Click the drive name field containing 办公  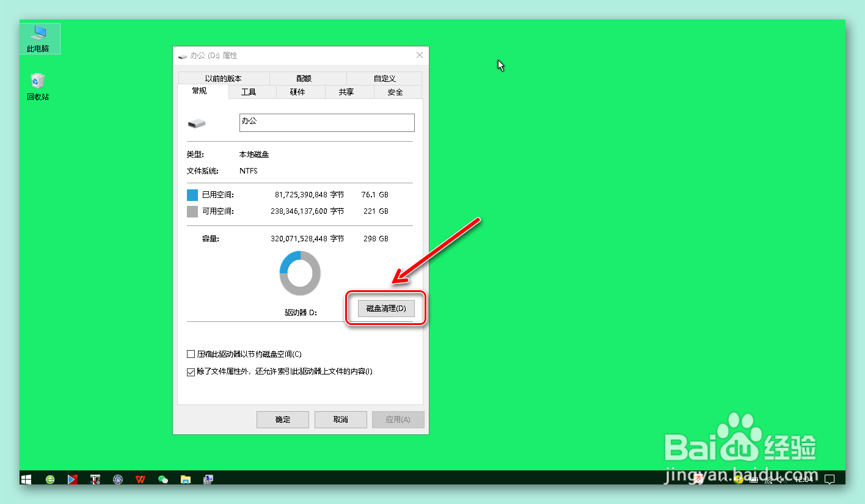tap(327, 123)
